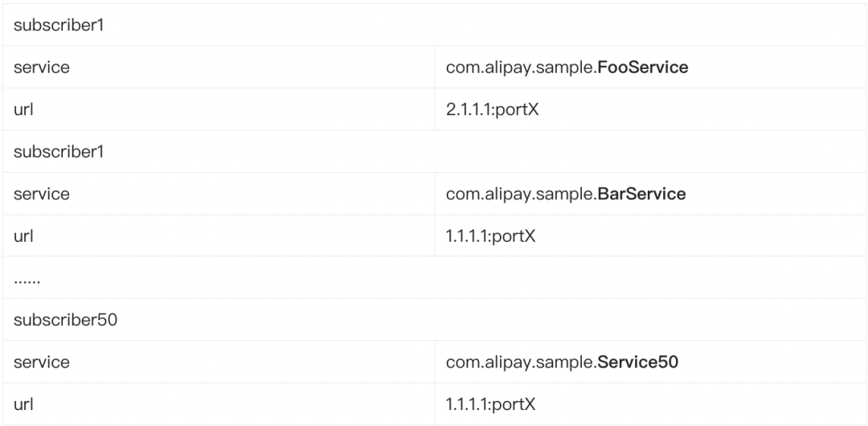Select the service label beside FooService
Screen dimensions: 868x426
pyautogui.click(x=42, y=67)
